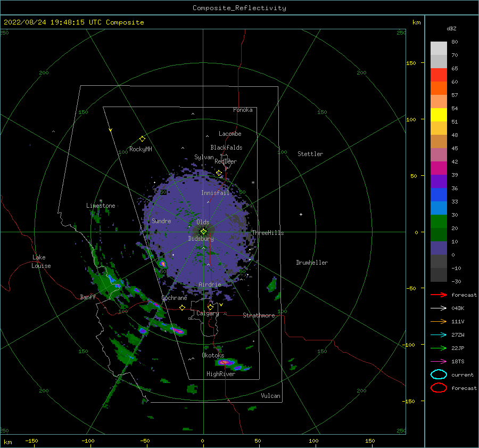Click the HighRiver city label
This screenshot has height=448, width=479.
221,374
